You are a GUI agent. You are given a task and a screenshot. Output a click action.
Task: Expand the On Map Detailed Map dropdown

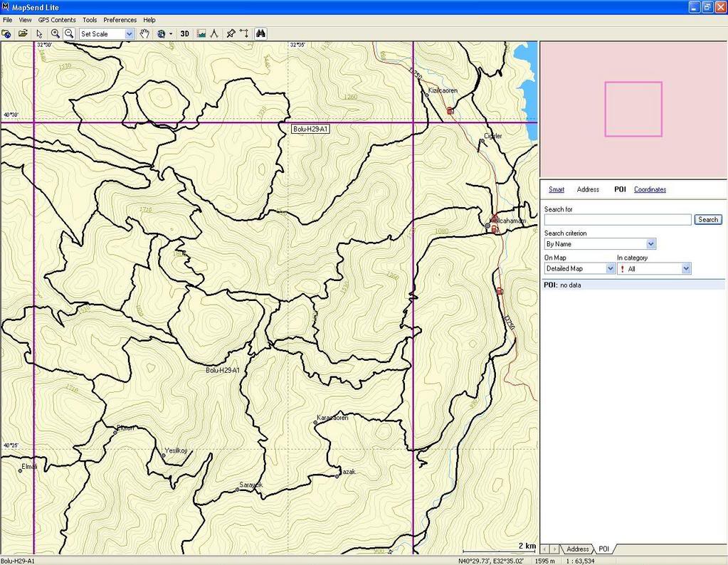[610, 269]
